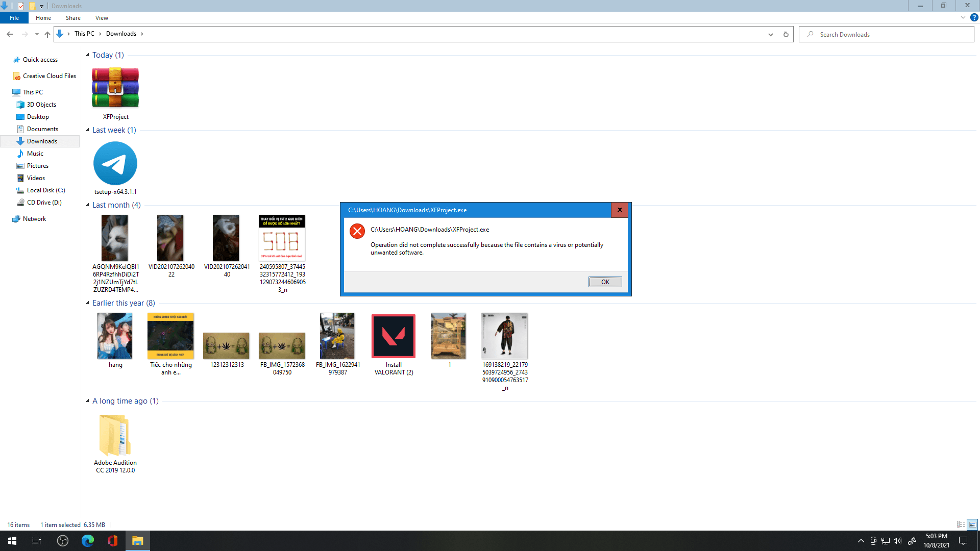Switch to details view layout
Image resolution: width=980 pixels, height=551 pixels.
[961, 524]
